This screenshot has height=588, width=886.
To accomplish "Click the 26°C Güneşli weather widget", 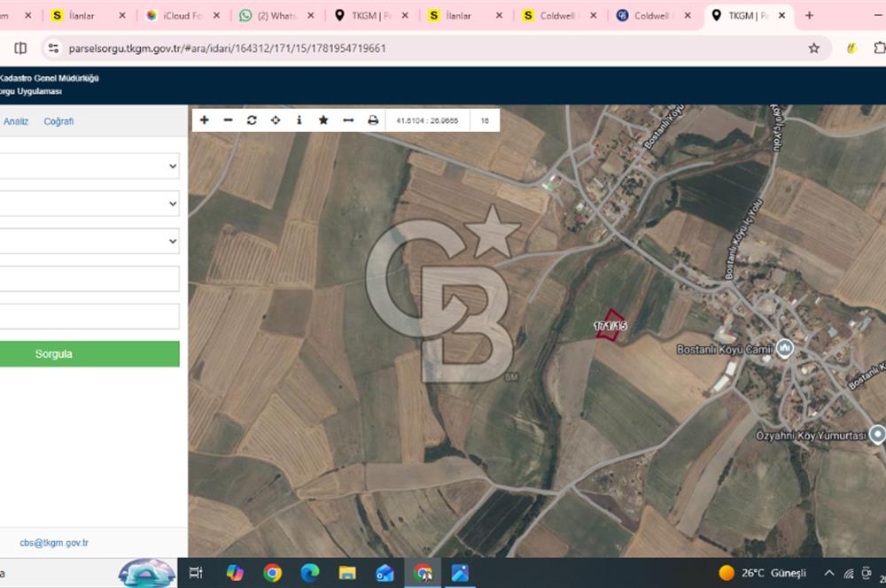I will pos(763,573).
